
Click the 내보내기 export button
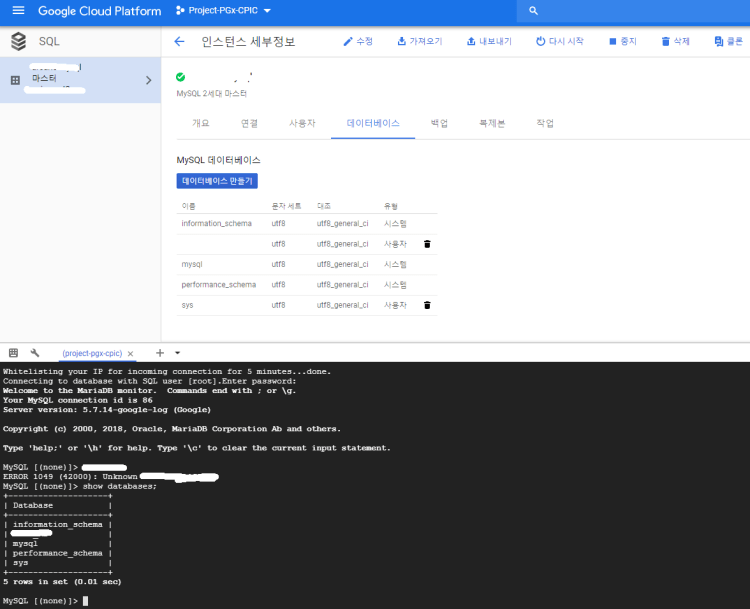point(489,41)
